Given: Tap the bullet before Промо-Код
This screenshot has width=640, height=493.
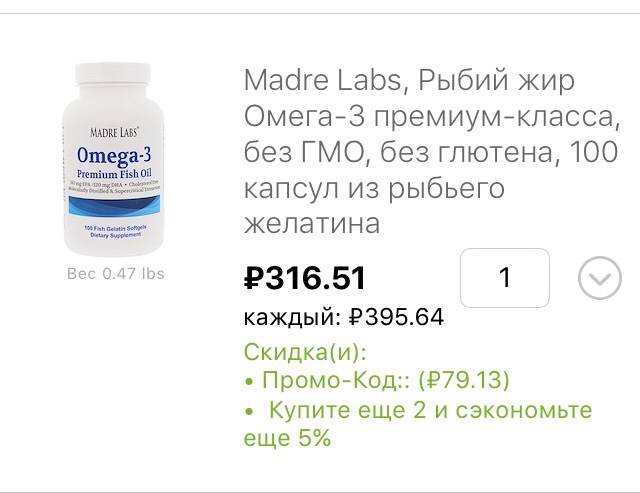Looking at the screenshot, I should tap(249, 382).
